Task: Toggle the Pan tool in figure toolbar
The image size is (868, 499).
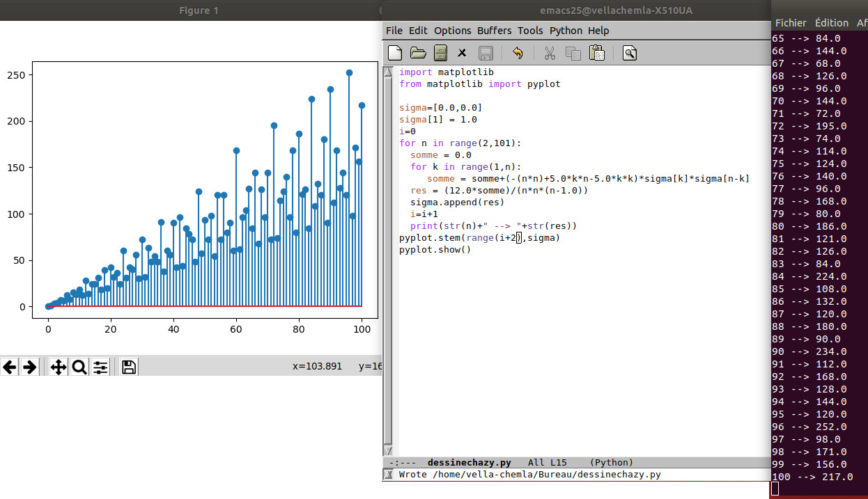Action: click(x=59, y=367)
